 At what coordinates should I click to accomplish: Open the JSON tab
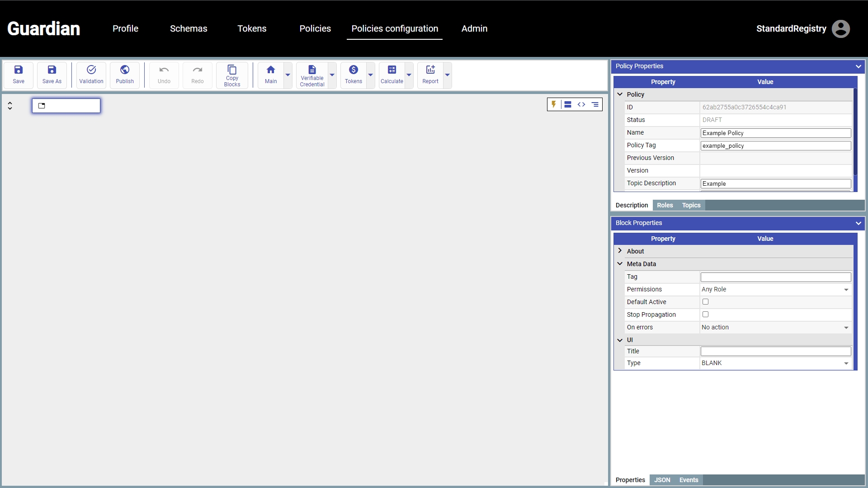(x=662, y=480)
